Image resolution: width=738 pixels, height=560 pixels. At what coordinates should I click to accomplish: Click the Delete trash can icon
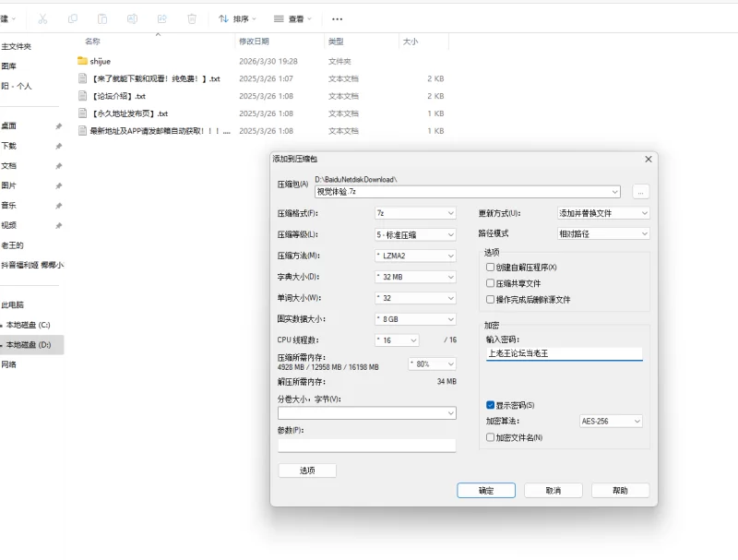(x=192, y=18)
